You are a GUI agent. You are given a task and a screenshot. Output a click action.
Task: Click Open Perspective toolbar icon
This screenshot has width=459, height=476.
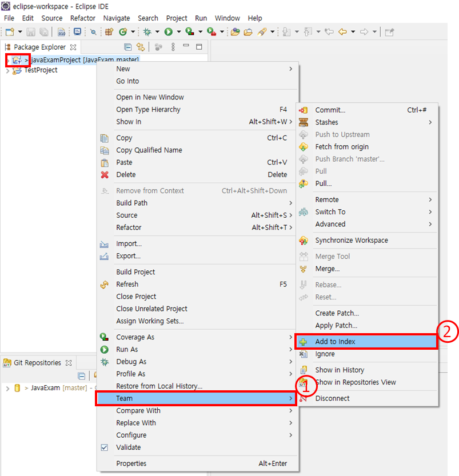pyautogui.click(x=389, y=32)
